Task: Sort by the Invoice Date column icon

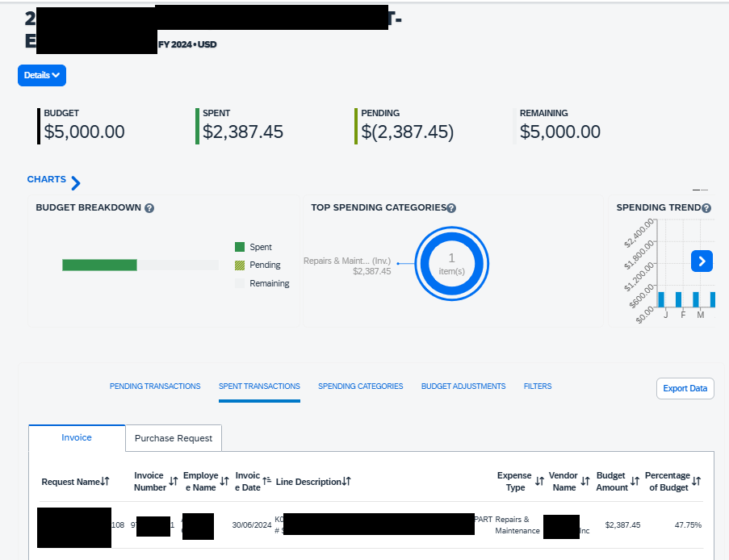Action: pyautogui.click(x=267, y=481)
